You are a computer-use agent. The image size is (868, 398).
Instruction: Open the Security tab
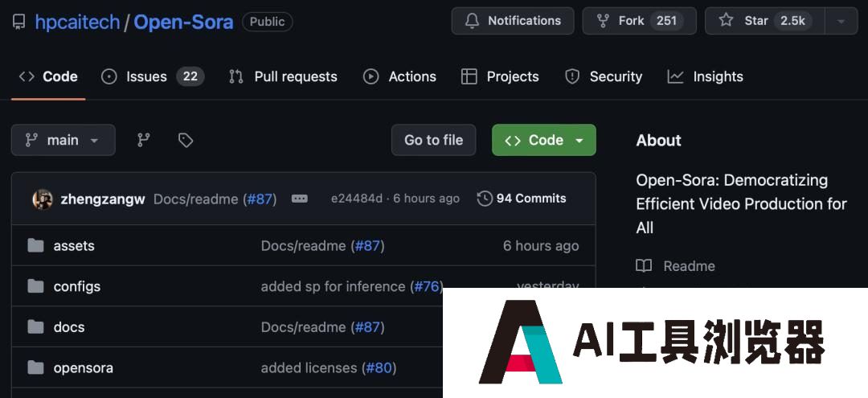click(603, 76)
